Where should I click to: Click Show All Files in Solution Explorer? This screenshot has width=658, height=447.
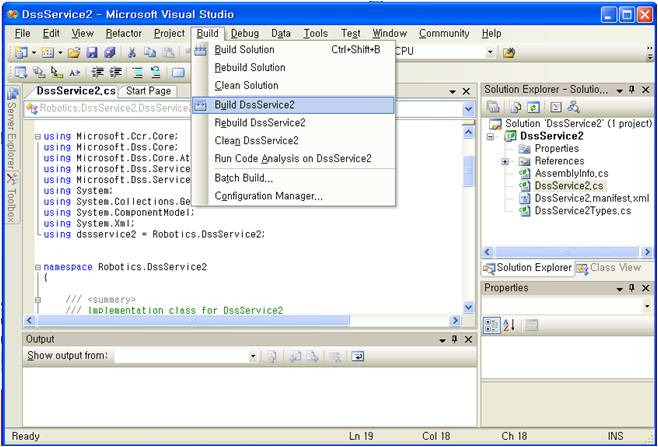[x=515, y=107]
